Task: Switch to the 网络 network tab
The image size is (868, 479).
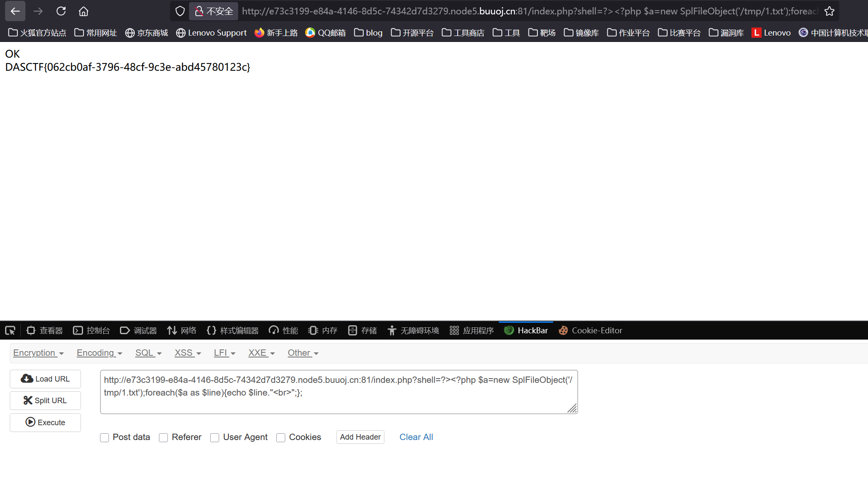Action: (x=182, y=330)
